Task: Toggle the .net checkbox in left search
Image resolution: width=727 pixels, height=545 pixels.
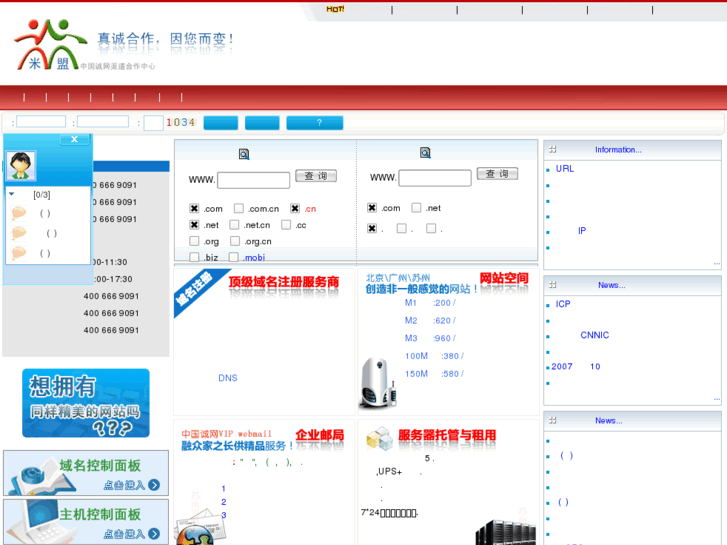Action: (x=194, y=224)
